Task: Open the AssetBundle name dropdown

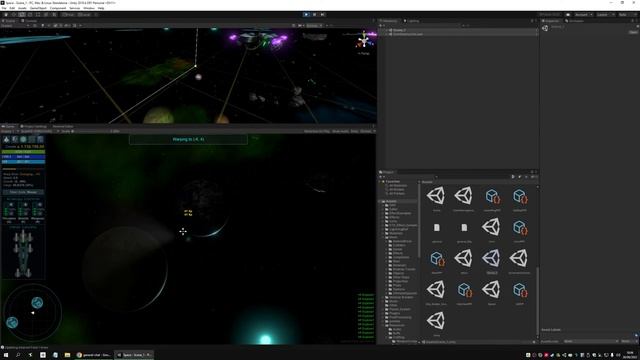Action: pos(591,341)
